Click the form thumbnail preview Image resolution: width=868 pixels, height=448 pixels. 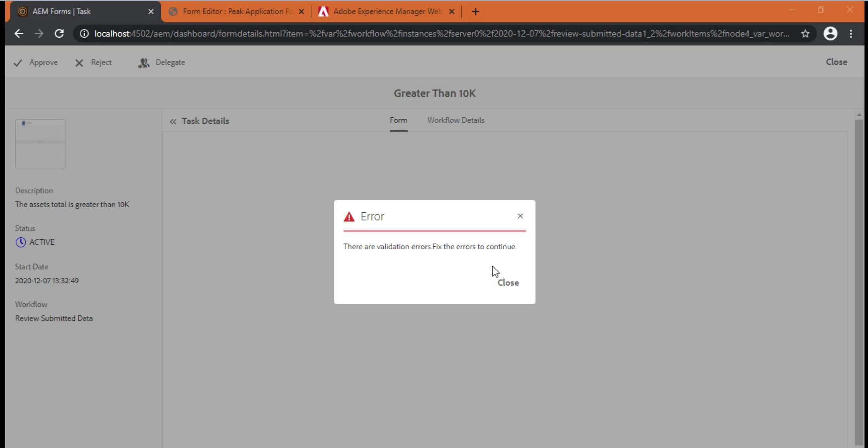(x=40, y=144)
